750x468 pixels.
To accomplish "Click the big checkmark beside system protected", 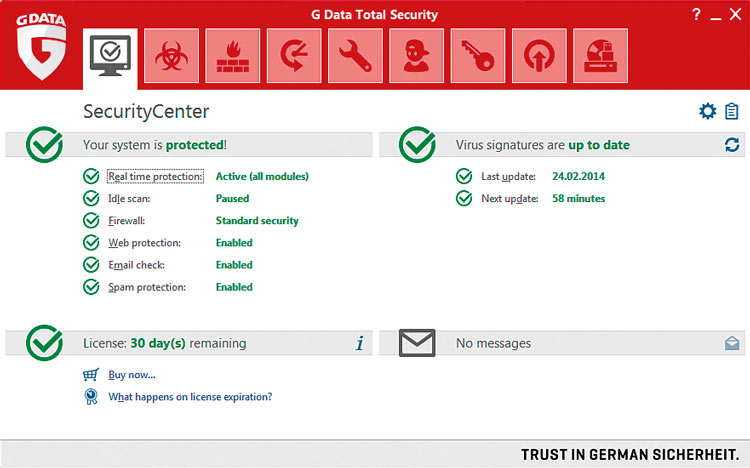I will pyautogui.click(x=44, y=144).
